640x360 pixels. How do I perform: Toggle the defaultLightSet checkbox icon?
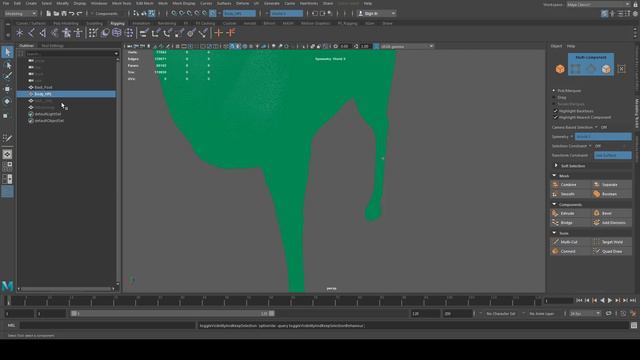(x=31, y=114)
